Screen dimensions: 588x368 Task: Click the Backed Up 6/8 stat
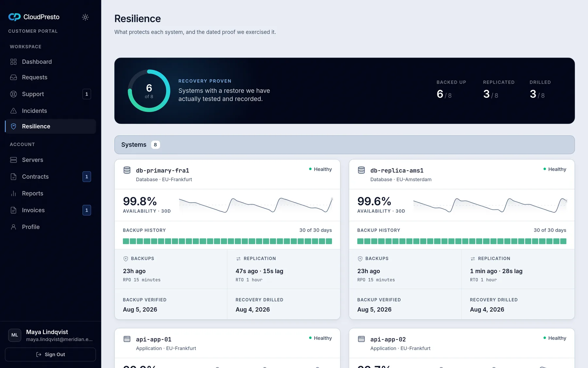click(451, 90)
